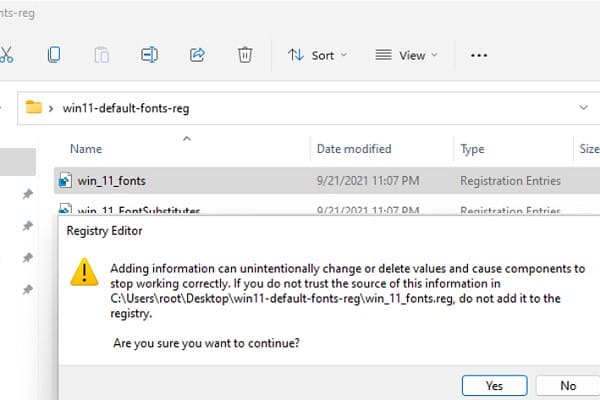Image resolution: width=600 pixels, height=400 pixels.
Task: Click the yellow folder icon in address bar
Action: (x=34, y=107)
